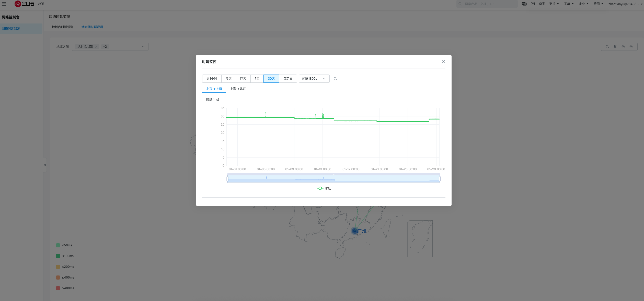Open the 间隔1800s interval dropdown
This screenshot has width=644, height=301.
pos(314,79)
